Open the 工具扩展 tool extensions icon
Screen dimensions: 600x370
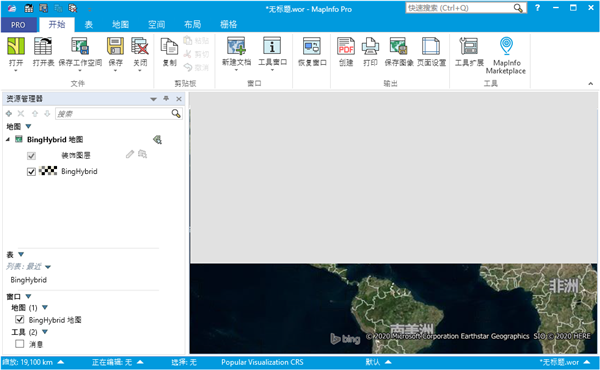(x=469, y=46)
